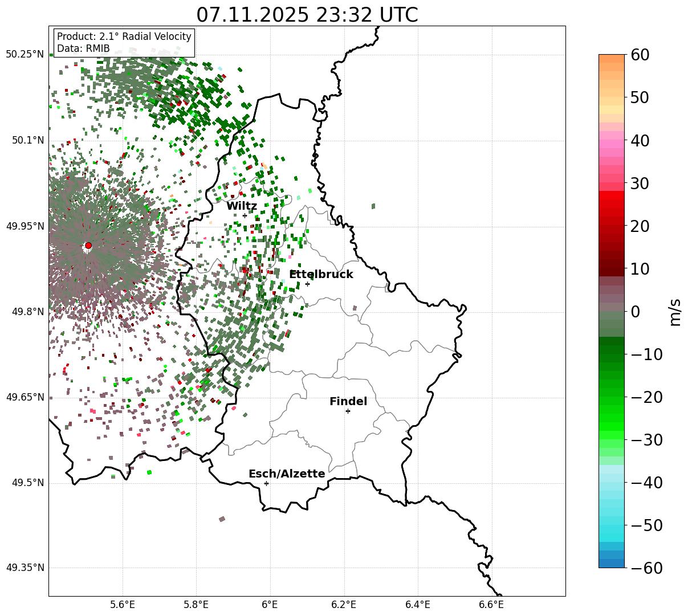The width and height of the screenshot is (688, 616).
Task: Click the orange top segment of the colorbar
Action: pyautogui.click(x=612, y=59)
